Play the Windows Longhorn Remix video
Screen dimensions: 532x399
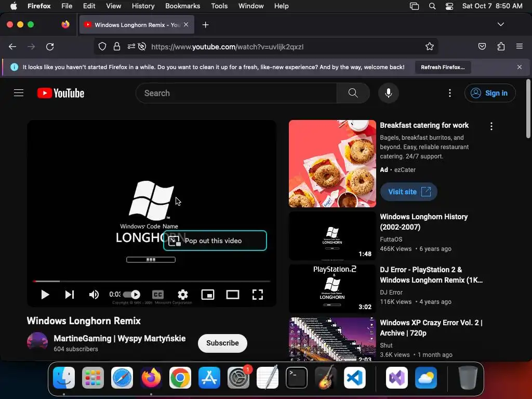45,295
